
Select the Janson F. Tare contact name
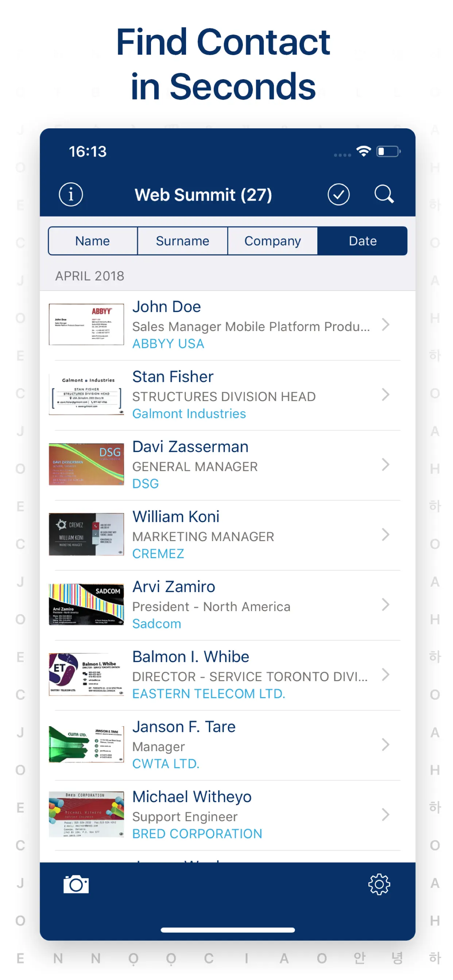pos(184,727)
